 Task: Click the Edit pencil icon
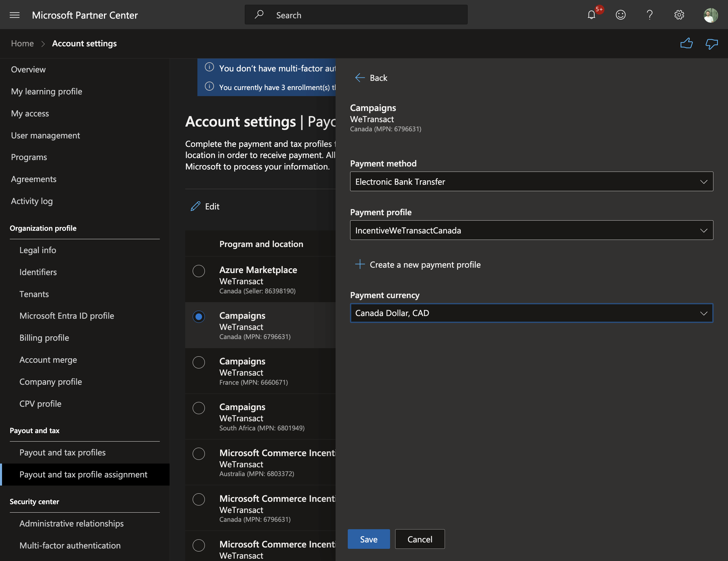pos(195,206)
